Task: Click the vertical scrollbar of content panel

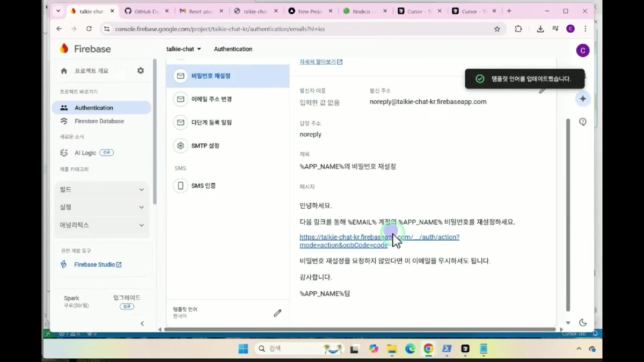Action: click(568, 215)
